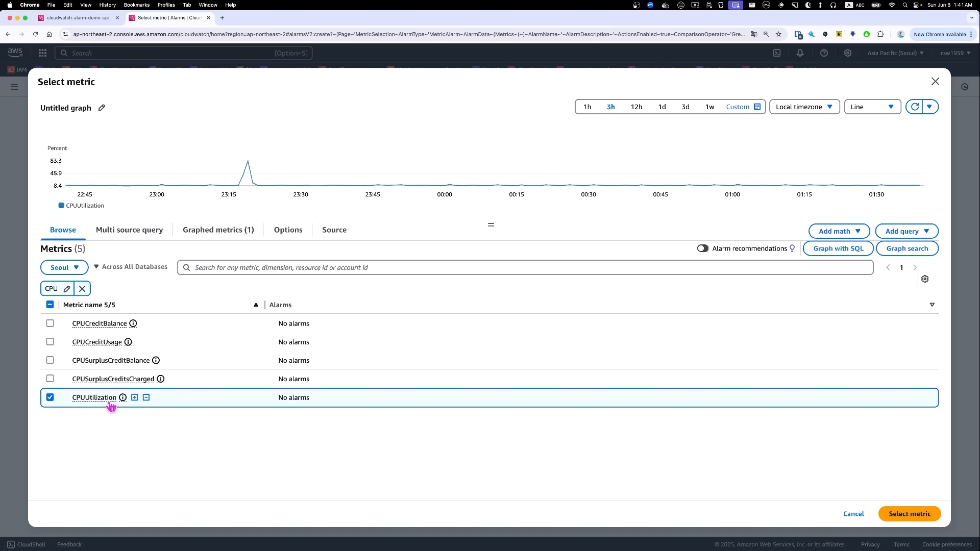Switch to the Graphed metrics (1) tab
Viewport: 980px width, 551px height.
tap(218, 230)
